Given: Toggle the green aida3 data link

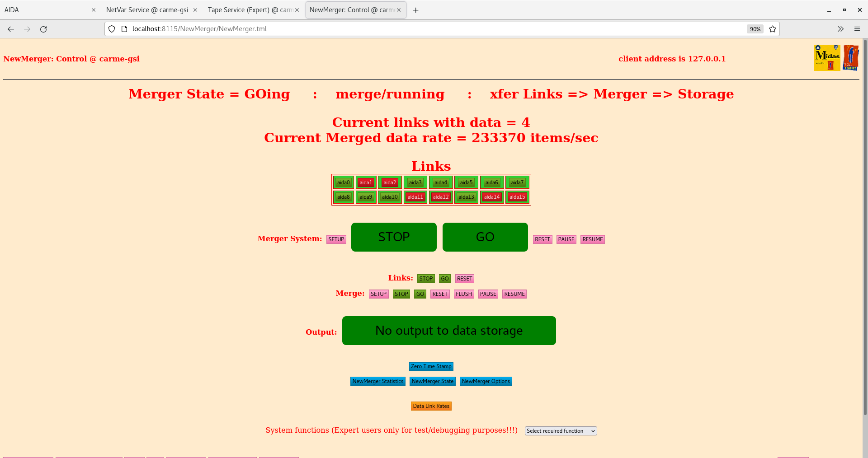Looking at the screenshot, I should click(x=415, y=182).
